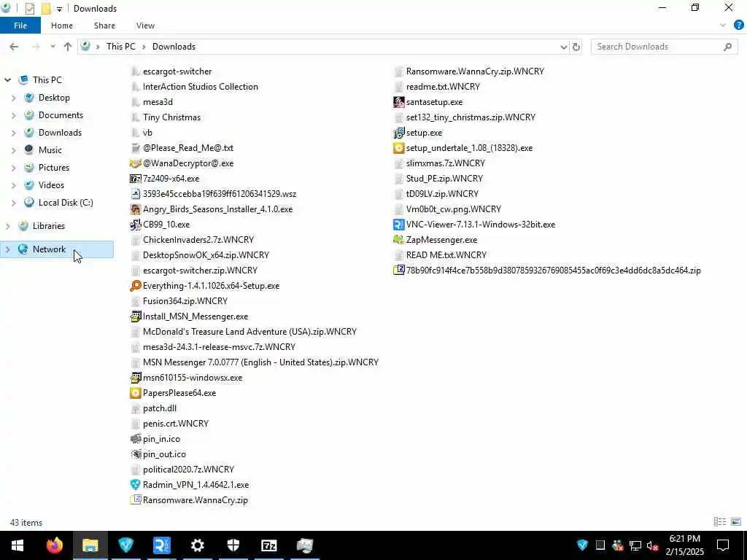Collapse the This PC tree node
The height and width of the screenshot is (560, 747).
coord(7,80)
